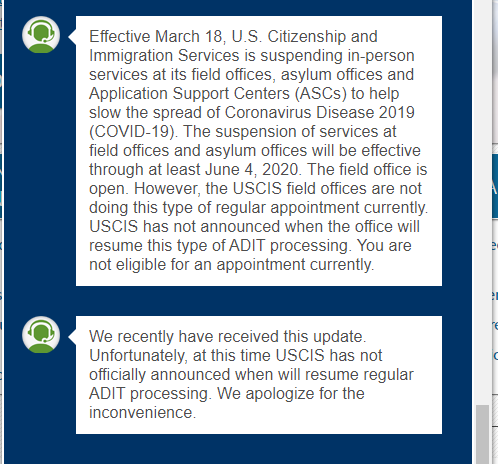Click 'We apologize for the' text
498x464 pixels.
291,393
